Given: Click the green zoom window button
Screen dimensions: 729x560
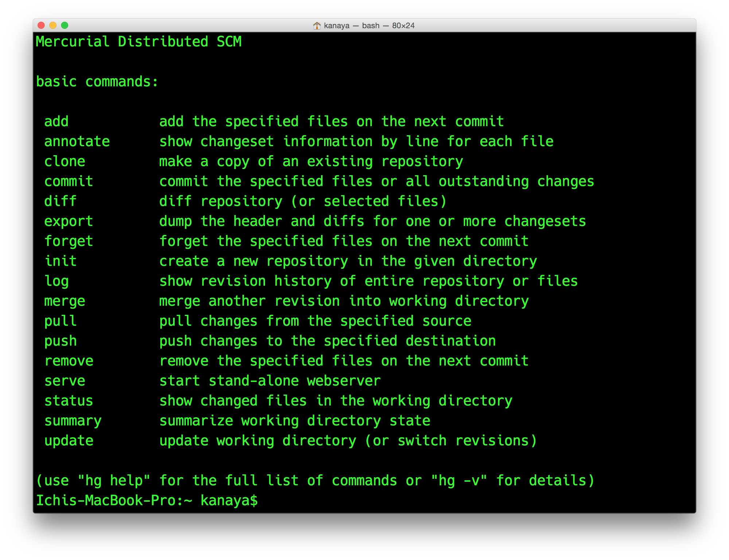Looking at the screenshot, I should click(65, 25).
